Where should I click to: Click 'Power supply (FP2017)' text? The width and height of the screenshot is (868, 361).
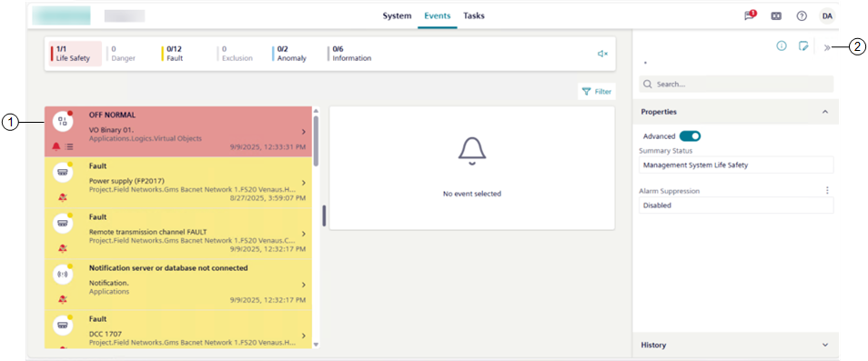126,181
